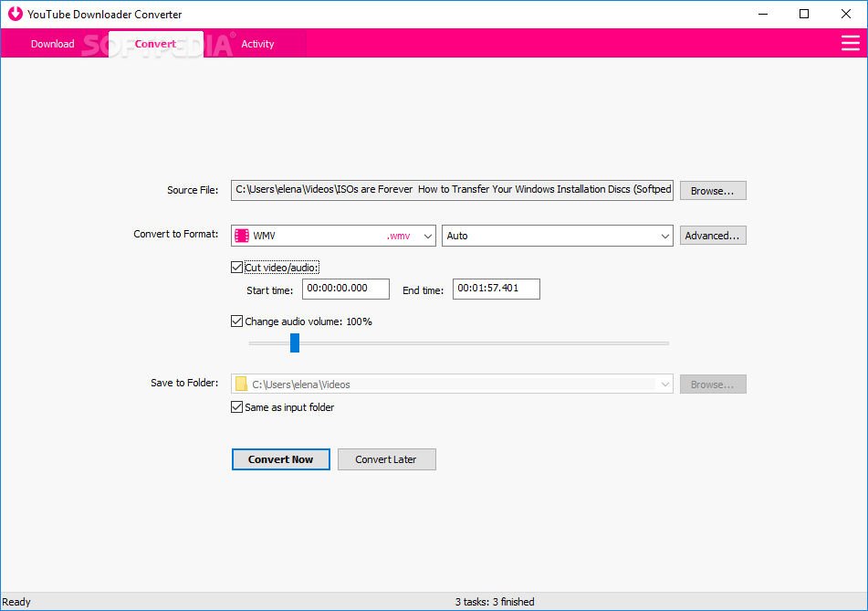Click the Convert Later button
This screenshot has width=868, height=611.
click(386, 459)
